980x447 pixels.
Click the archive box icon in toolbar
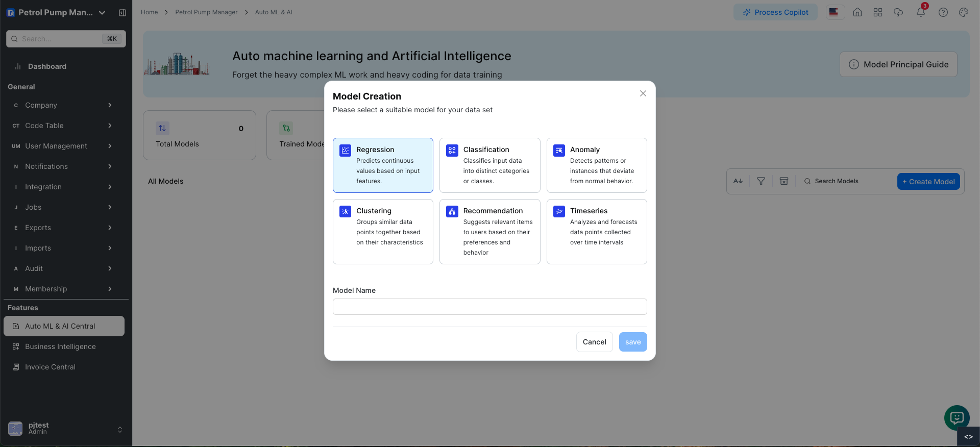(784, 181)
